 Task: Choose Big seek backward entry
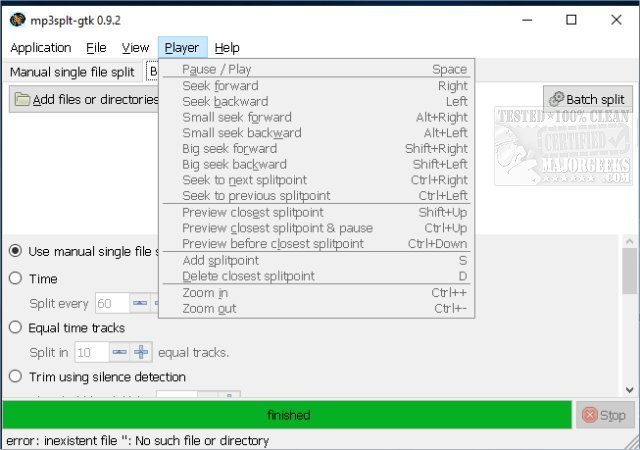[316, 164]
